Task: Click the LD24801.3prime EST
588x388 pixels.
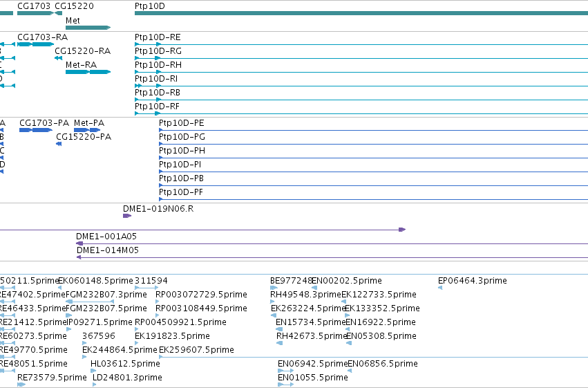Action: 127,378
